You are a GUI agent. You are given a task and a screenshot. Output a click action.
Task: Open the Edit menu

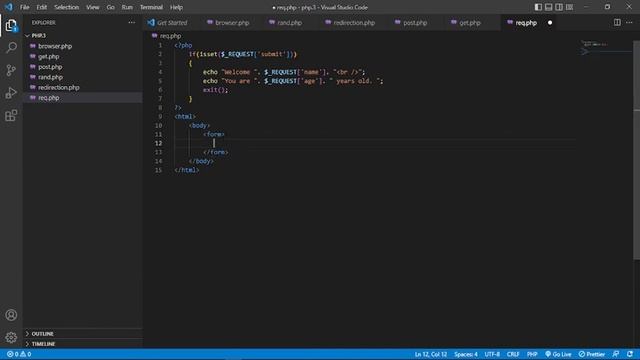click(42, 7)
